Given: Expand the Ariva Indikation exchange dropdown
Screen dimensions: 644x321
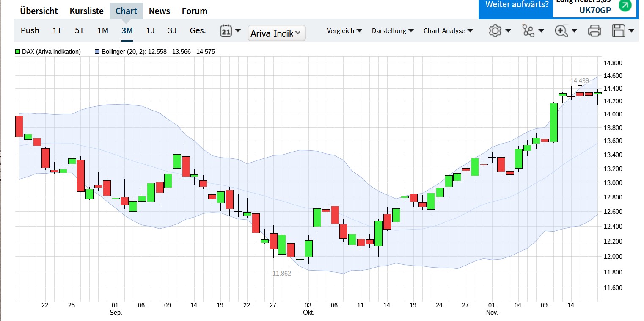Looking at the screenshot, I should (x=276, y=33).
